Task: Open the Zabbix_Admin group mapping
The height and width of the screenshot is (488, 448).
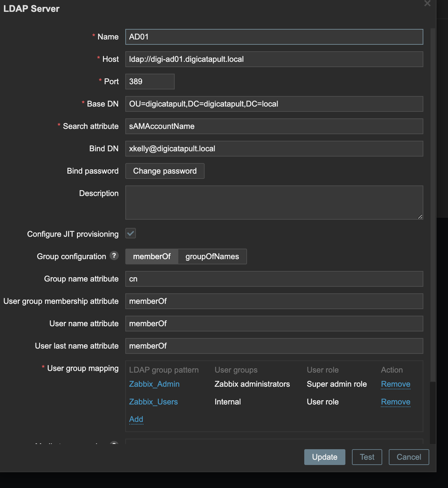Action: click(154, 384)
